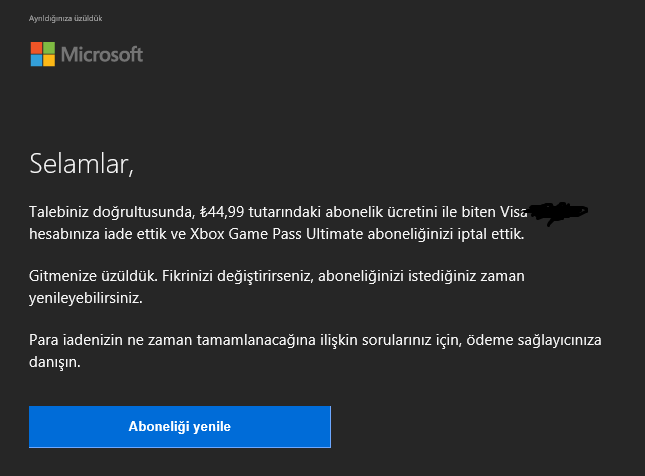Click the word Visa in first paragraph
The image size is (645, 476).
513,212
